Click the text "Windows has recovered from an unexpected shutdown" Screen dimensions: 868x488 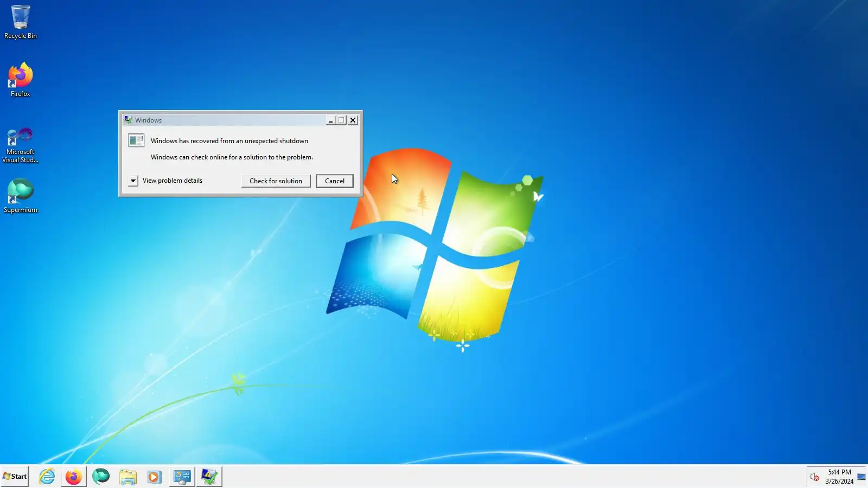point(229,141)
